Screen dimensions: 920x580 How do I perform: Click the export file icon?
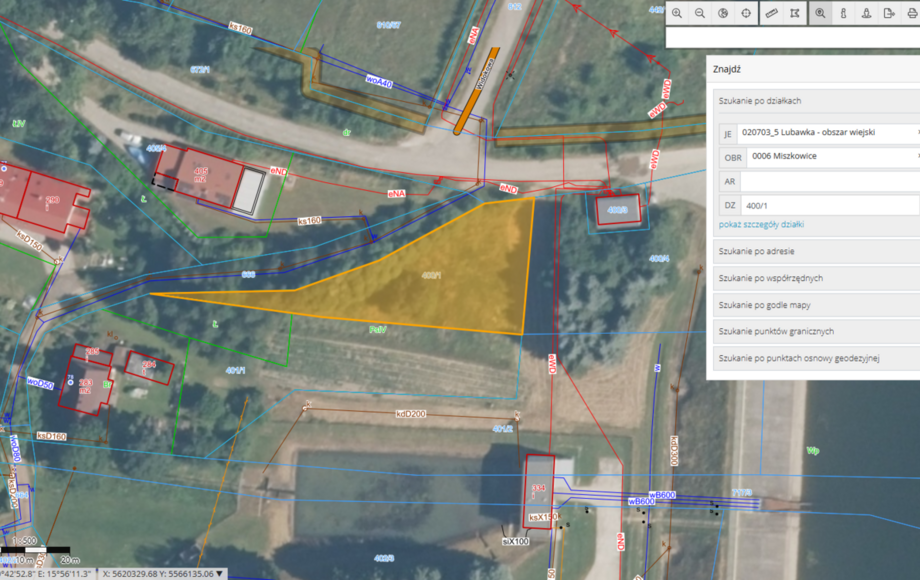point(889,13)
